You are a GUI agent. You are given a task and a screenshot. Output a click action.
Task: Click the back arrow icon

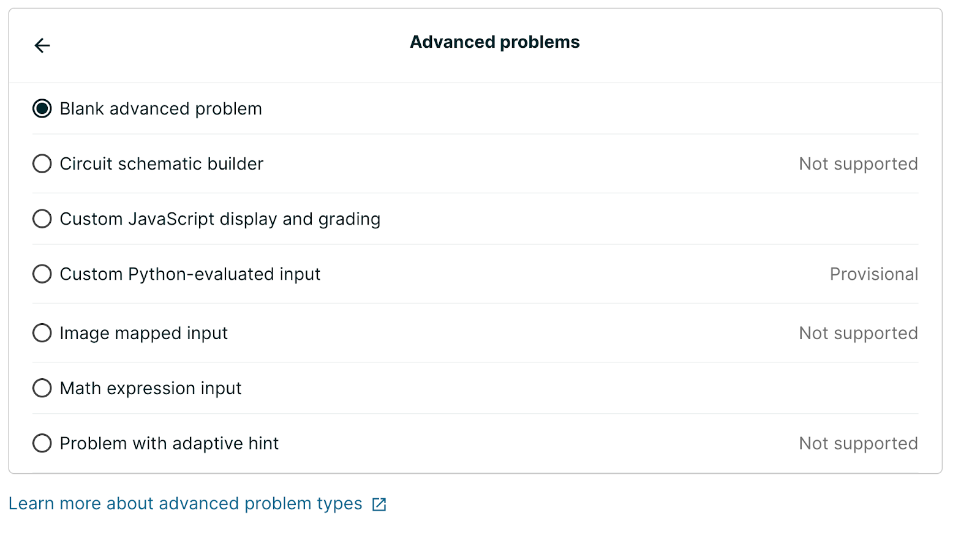(42, 45)
